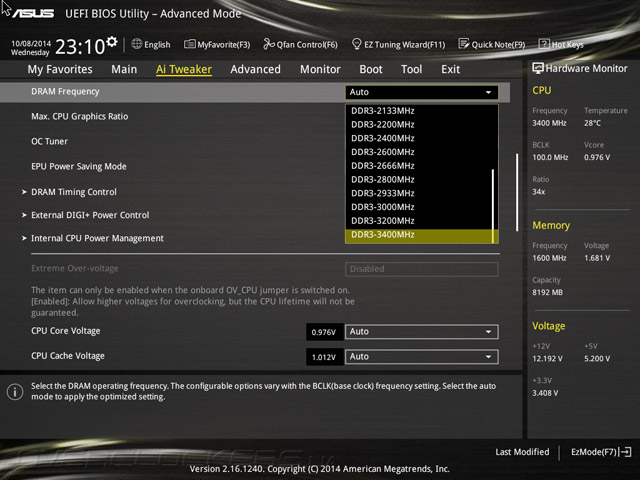Launch EZ Tuning Wizard(F11)
Image resolution: width=640 pixels, height=480 pixels.
(x=398, y=44)
